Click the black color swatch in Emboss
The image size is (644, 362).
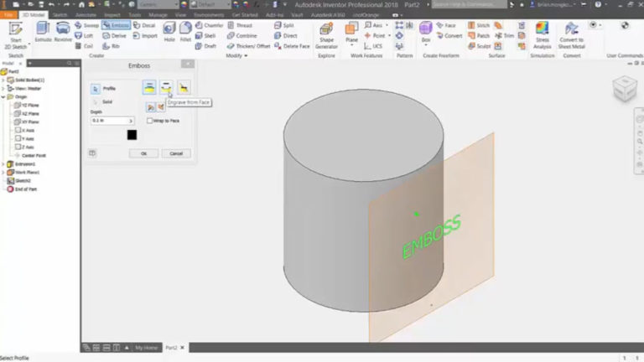pos(132,135)
